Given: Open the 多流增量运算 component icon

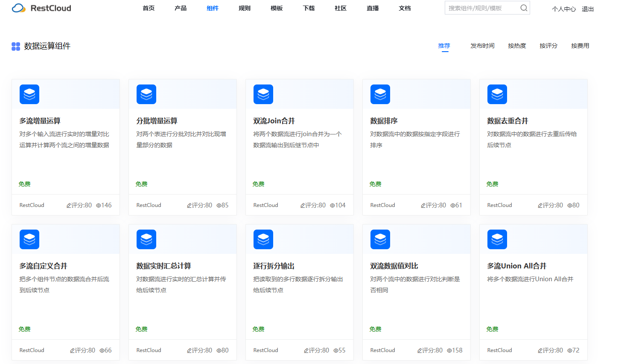Looking at the screenshot, I should pos(29,94).
